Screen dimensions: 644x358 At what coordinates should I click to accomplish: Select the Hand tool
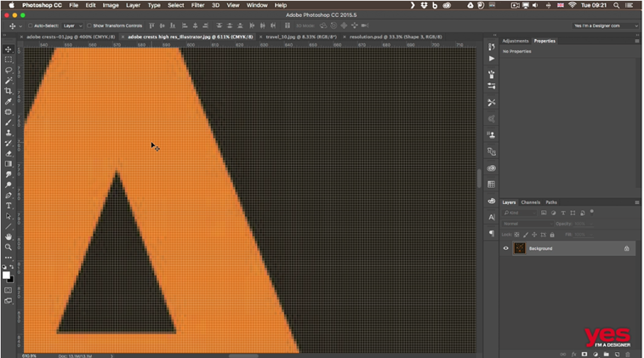tap(9, 237)
